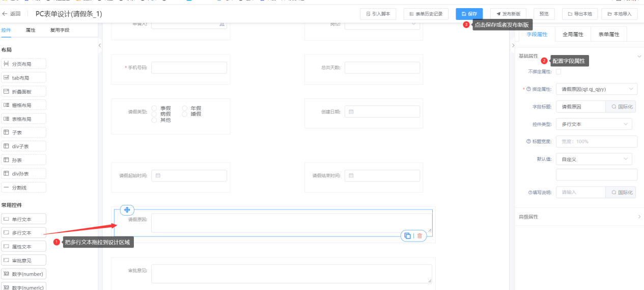Click the copy icon on selected field
The height and width of the screenshot is (290, 644).
coord(407,235)
